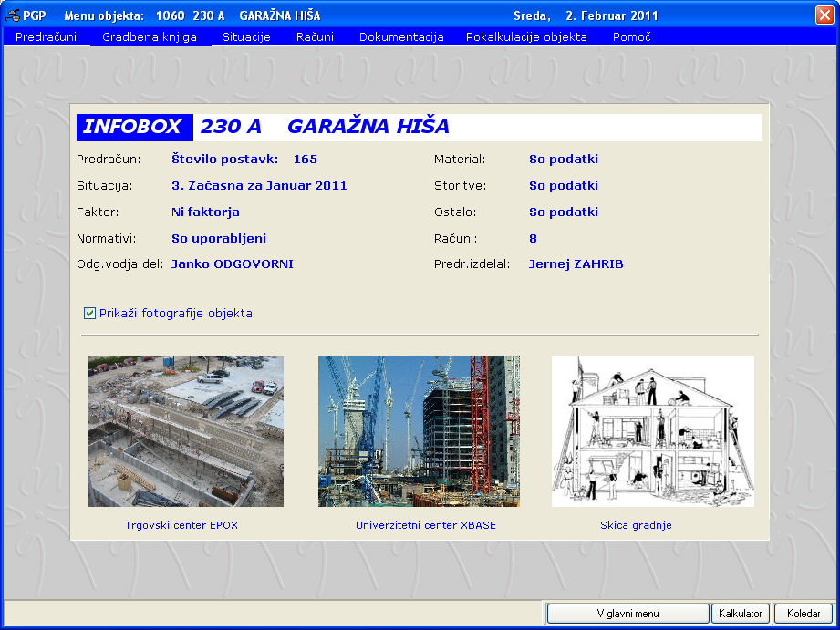
Task: Close the PGP window
Action: coord(824,15)
